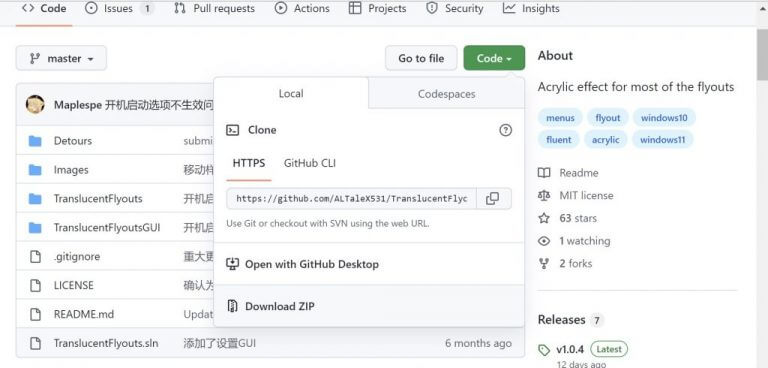The image size is (768, 368).
Task: Click the tag icon beside v1.0.4
Action: click(x=544, y=350)
